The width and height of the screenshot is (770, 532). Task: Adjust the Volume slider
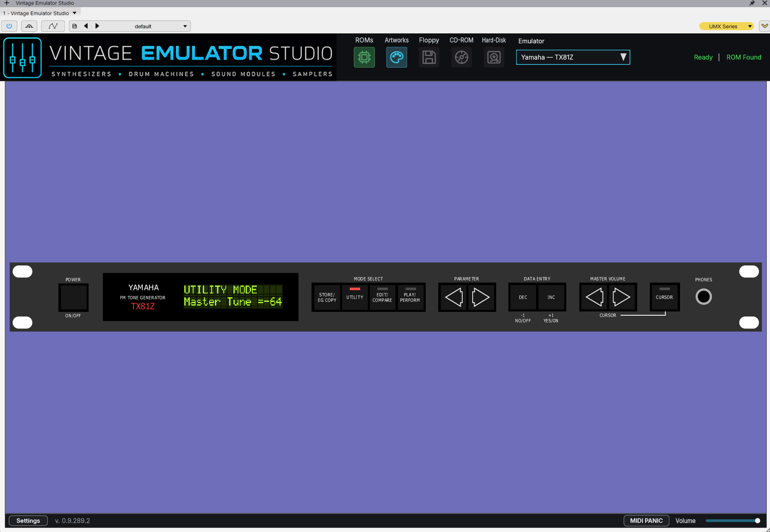click(x=733, y=520)
